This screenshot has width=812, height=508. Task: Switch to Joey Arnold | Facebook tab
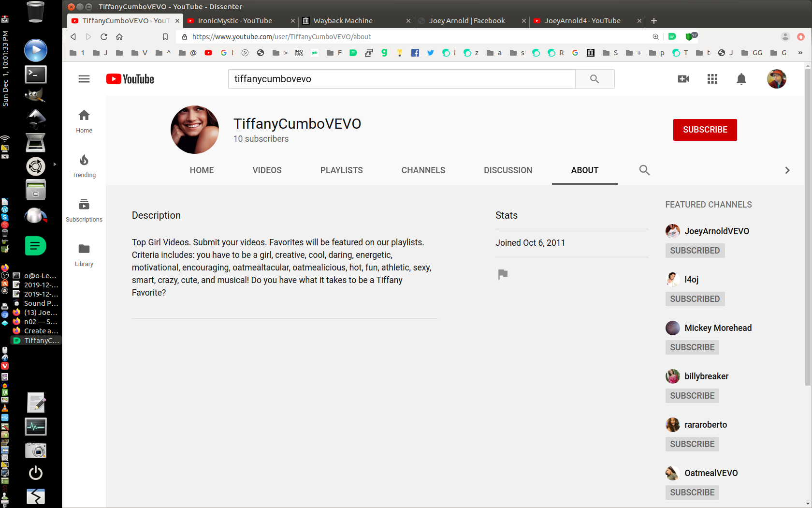pos(471,21)
